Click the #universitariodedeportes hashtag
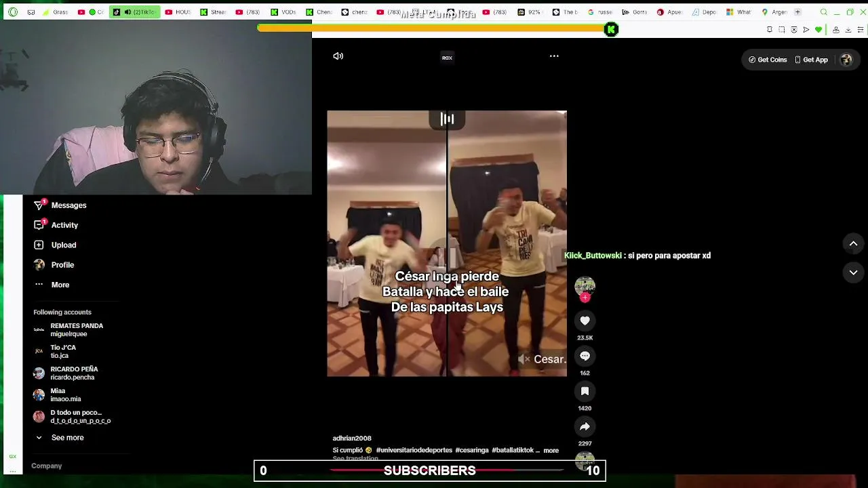The height and width of the screenshot is (488, 868). 414,450
